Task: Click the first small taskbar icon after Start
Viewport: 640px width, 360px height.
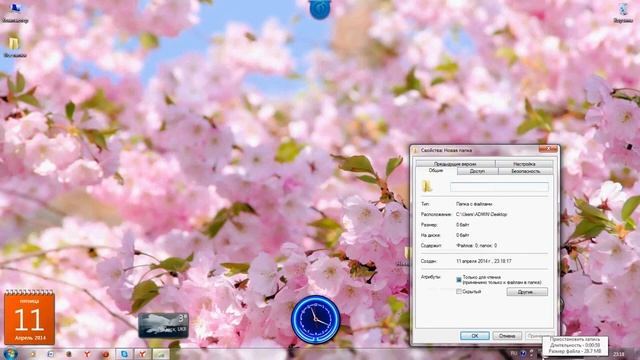Action: pos(32,354)
